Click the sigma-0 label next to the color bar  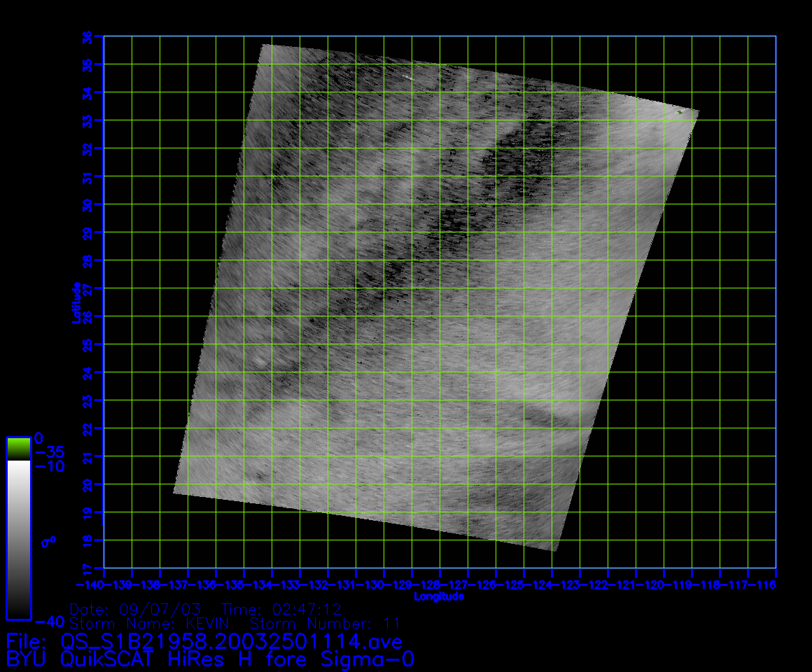click(48, 541)
